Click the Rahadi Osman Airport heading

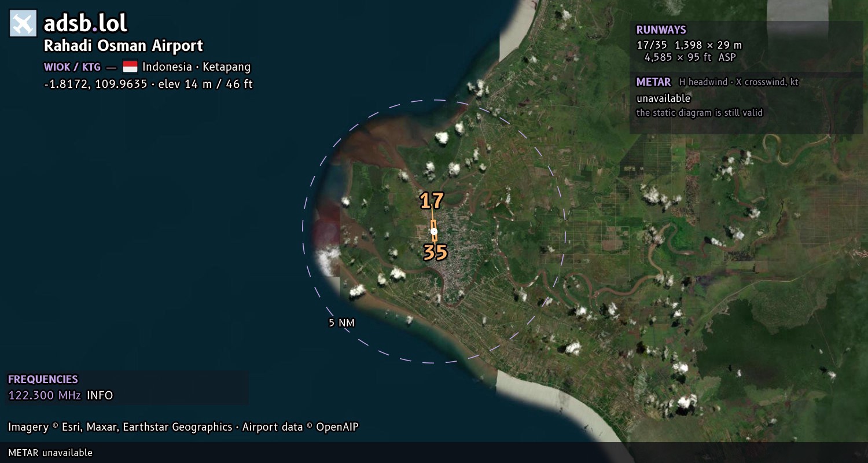pyautogui.click(x=124, y=46)
